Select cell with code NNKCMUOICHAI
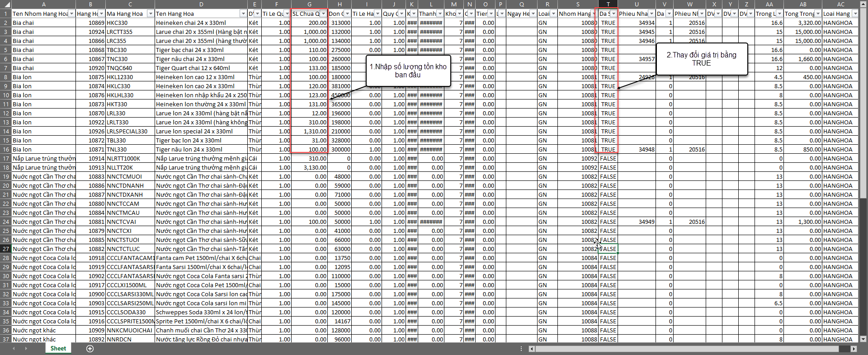 130,330
